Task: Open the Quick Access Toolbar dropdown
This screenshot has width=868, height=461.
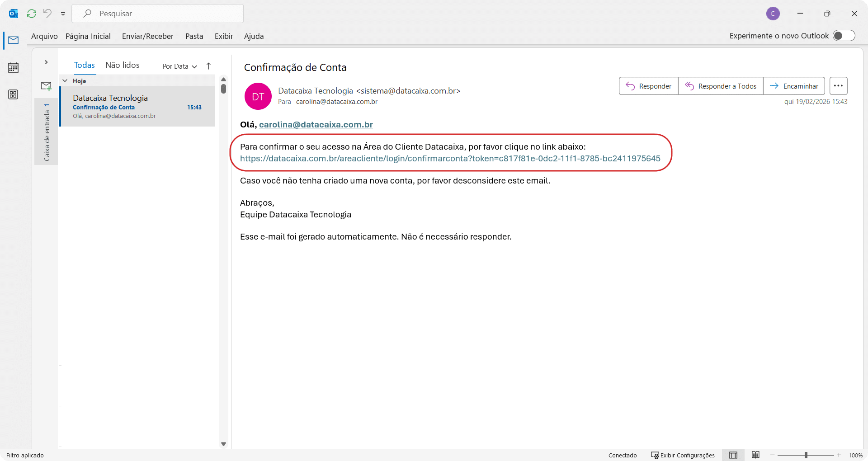Action: coord(63,14)
